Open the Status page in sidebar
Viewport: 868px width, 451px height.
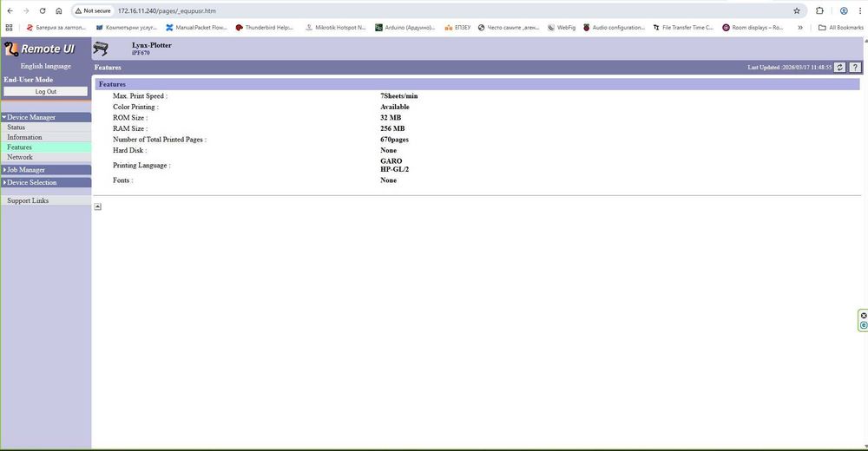[16, 127]
